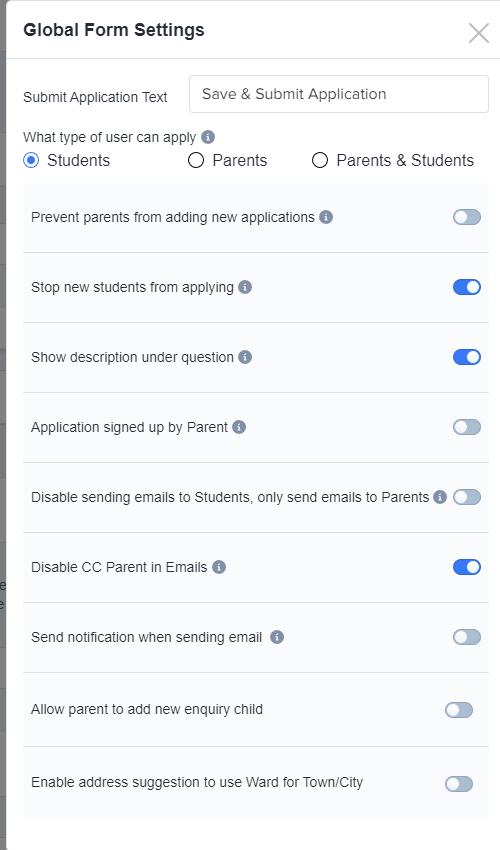Click info icon for 'Disable sending emails to Students'

[x=440, y=497]
